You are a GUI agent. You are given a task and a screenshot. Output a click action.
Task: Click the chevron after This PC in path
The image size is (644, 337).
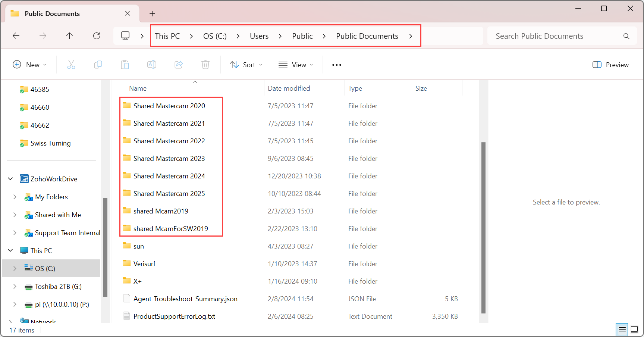coord(191,36)
